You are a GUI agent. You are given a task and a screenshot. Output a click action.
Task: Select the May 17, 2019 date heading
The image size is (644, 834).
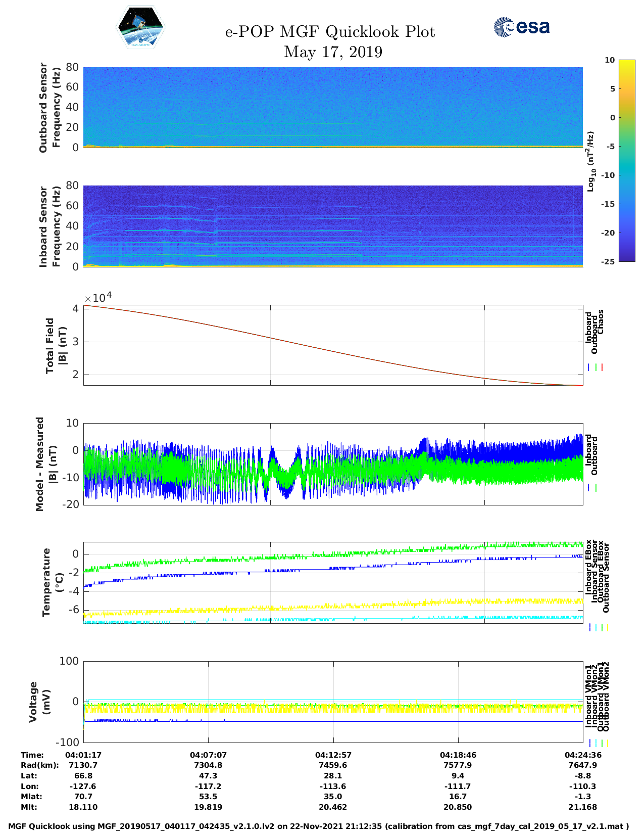[x=333, y=52]
